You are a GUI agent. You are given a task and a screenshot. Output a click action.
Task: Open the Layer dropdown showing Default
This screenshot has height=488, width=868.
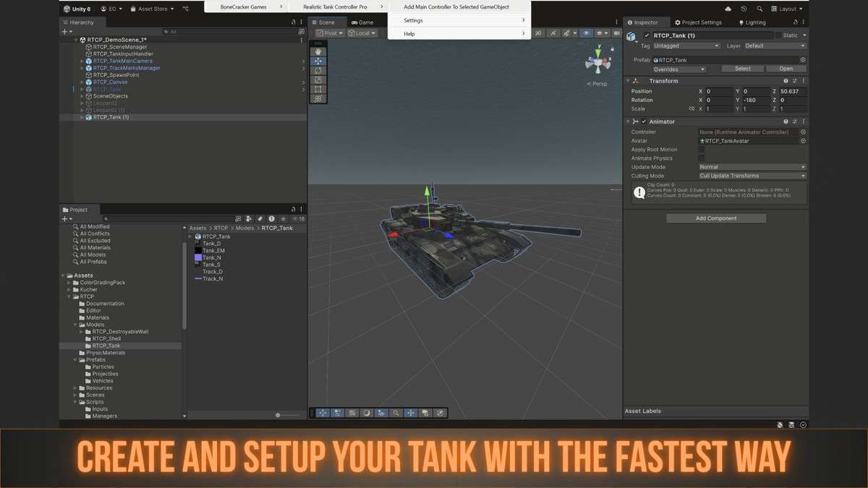775,46
